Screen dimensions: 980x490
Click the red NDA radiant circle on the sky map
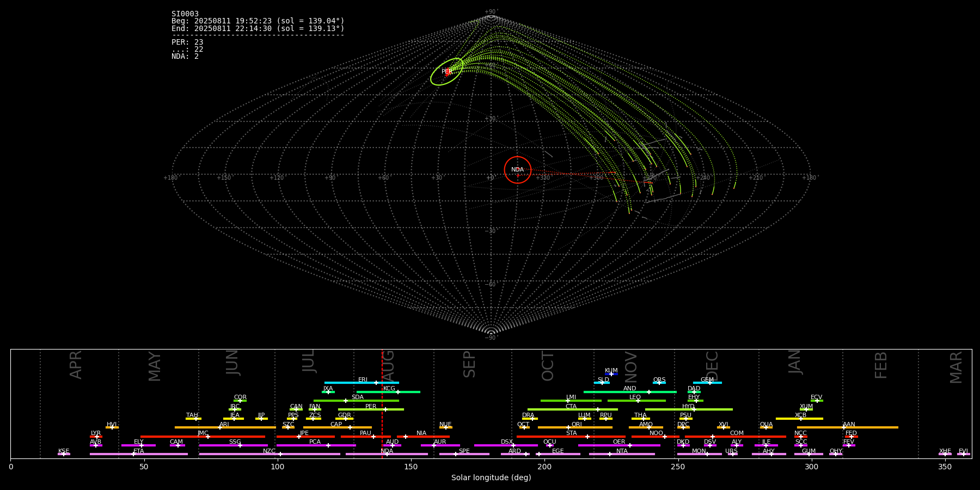tap(518, 170)
